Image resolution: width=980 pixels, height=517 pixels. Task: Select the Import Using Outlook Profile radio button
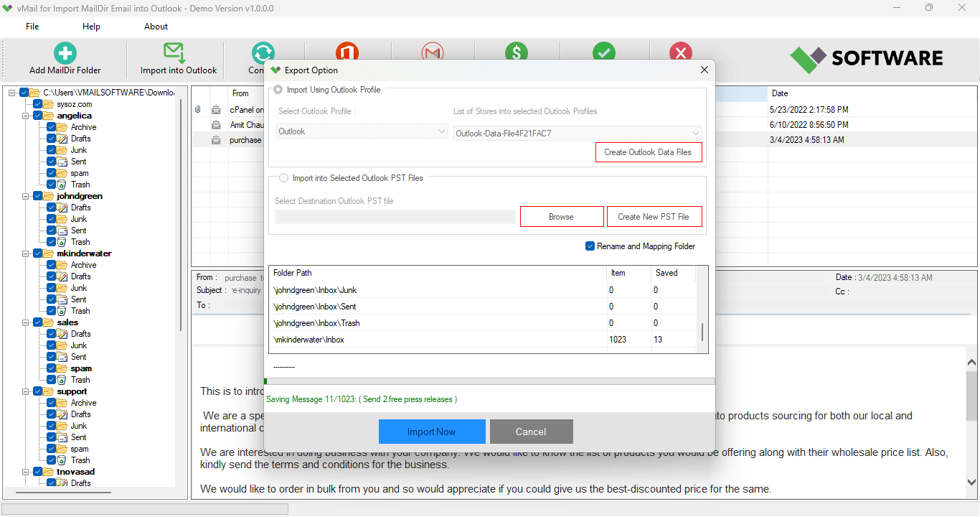[278, 90]
